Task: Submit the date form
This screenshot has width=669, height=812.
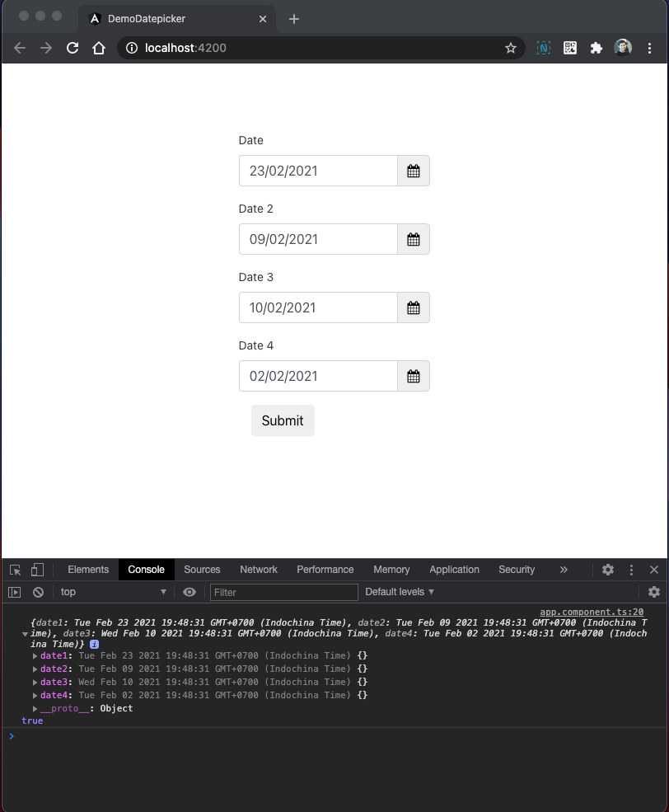Action: pos(283,420)
